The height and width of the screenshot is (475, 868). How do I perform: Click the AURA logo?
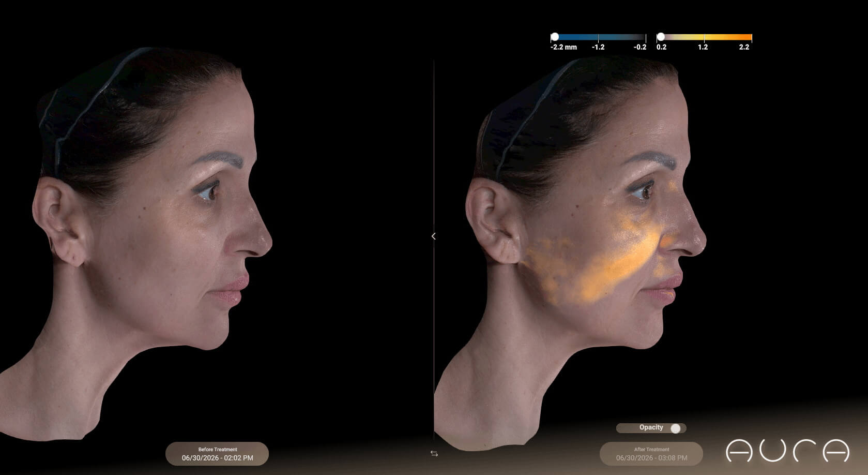(x=787, y=451)
